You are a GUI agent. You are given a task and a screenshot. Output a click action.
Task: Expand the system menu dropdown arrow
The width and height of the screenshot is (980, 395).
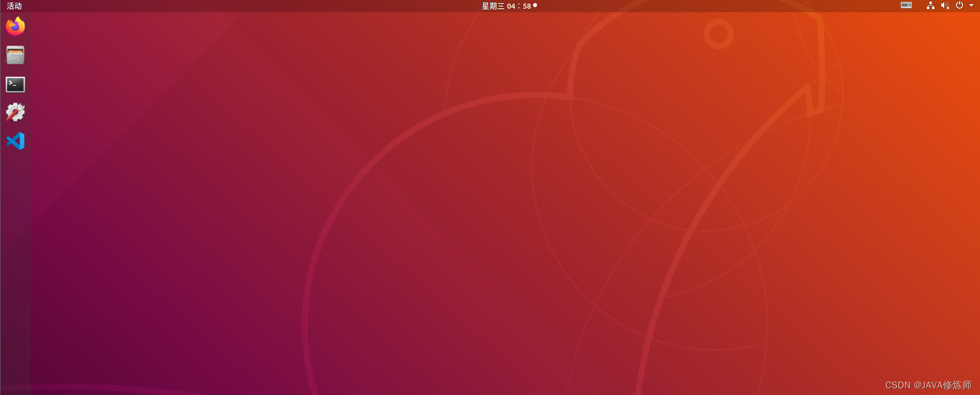coord(971,5)
